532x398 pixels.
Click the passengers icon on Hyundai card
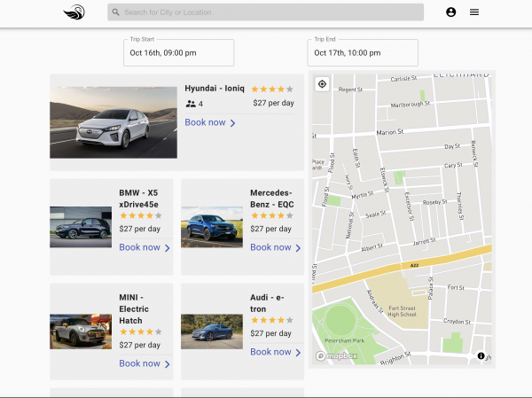[191, 104]
